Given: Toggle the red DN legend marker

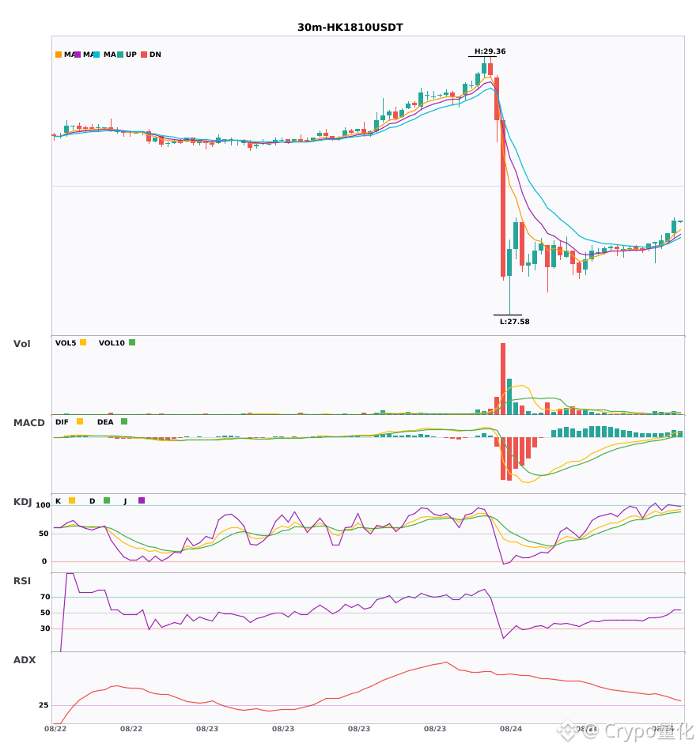Looking at the screenshot, I should click(144, 55).
